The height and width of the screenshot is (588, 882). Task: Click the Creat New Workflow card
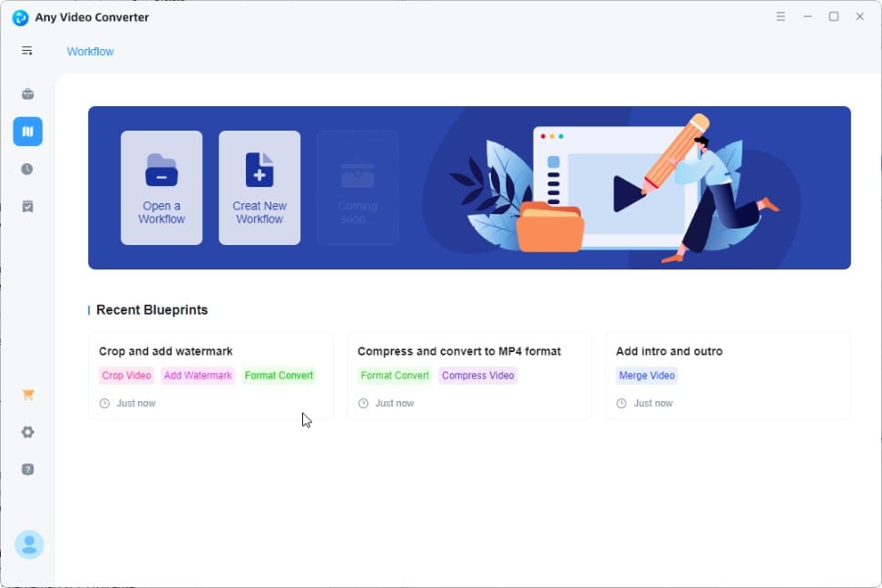[260, 188]
